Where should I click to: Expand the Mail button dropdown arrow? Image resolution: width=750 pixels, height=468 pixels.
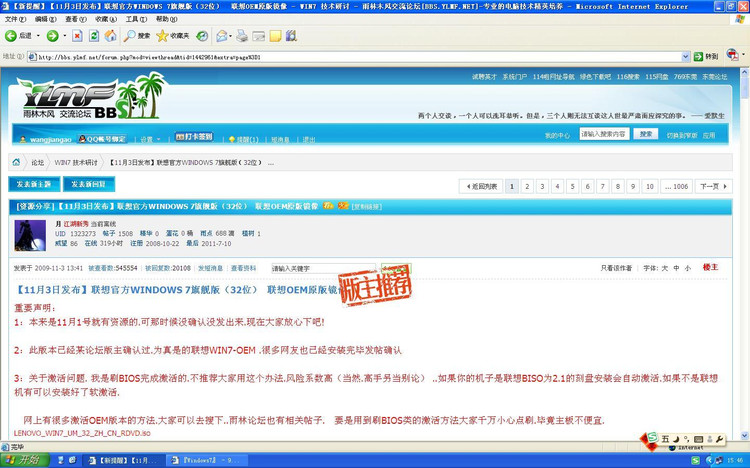coord(231,36)
